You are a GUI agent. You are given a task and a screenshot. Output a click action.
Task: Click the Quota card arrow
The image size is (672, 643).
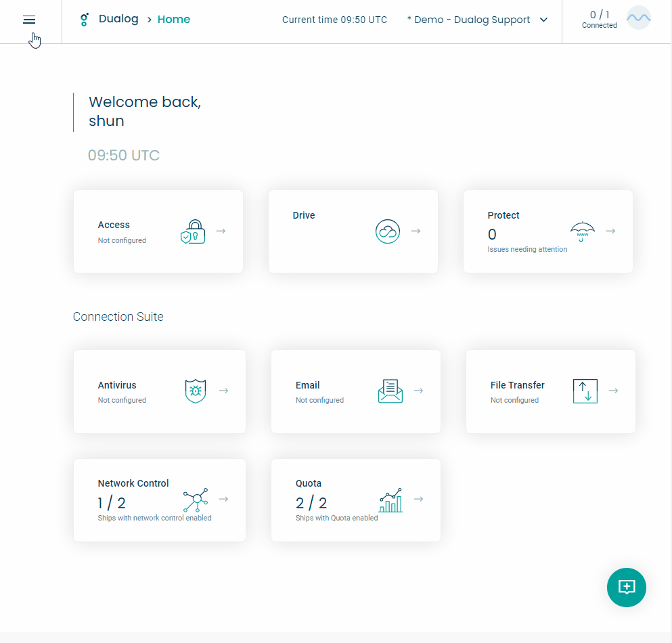click(x=418, y=499)
